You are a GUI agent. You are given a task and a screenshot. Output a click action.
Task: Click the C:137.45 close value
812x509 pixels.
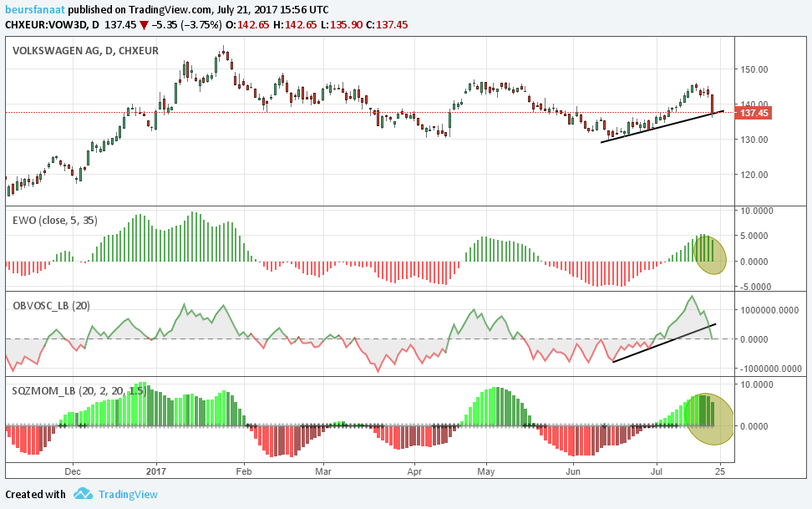[386, 24]
